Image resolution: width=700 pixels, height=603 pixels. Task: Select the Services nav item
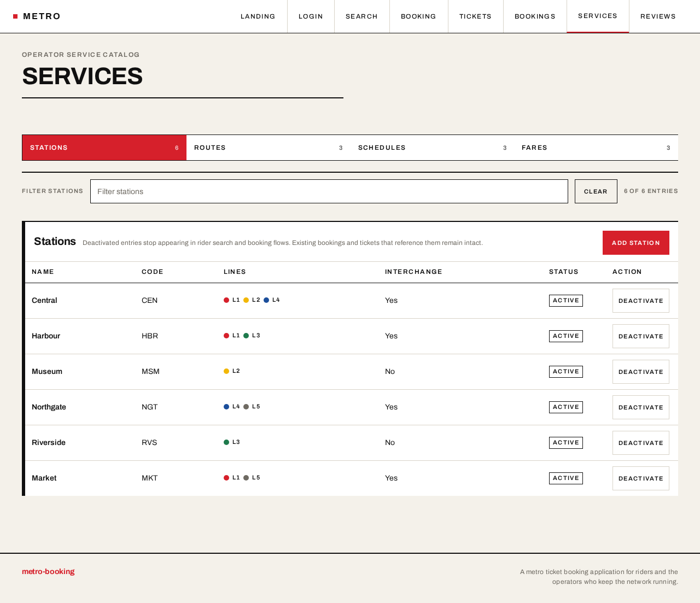point(598,16)
